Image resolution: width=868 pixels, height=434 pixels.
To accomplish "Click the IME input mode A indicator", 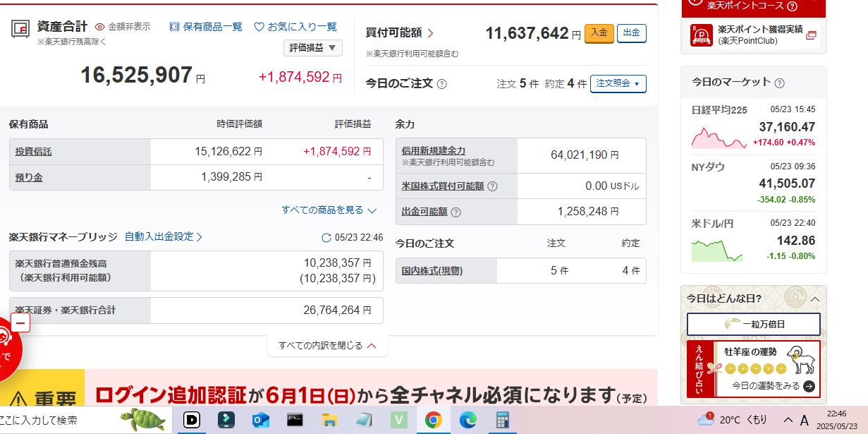I will (804, 421).
